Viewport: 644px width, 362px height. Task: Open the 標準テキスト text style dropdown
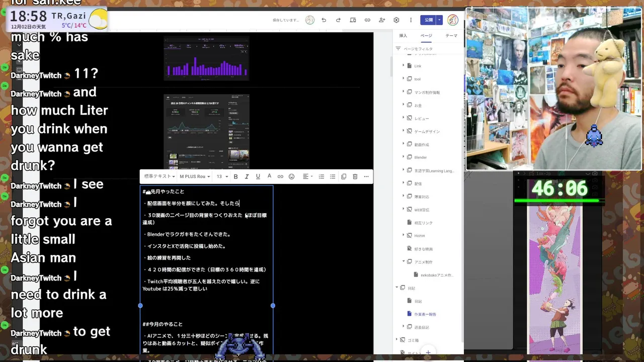tap(159, 176)
